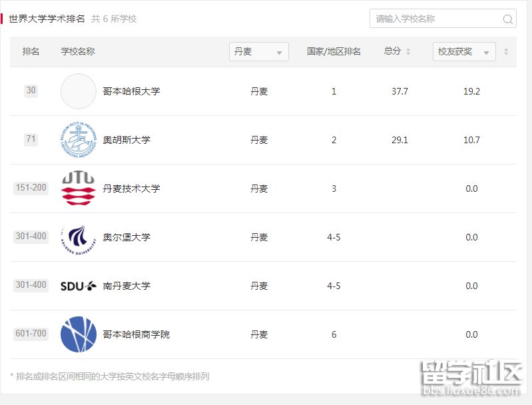This screenshot has width=532, height=405.
Task: Open 南丹麦大学 school link
Action: 127,286
